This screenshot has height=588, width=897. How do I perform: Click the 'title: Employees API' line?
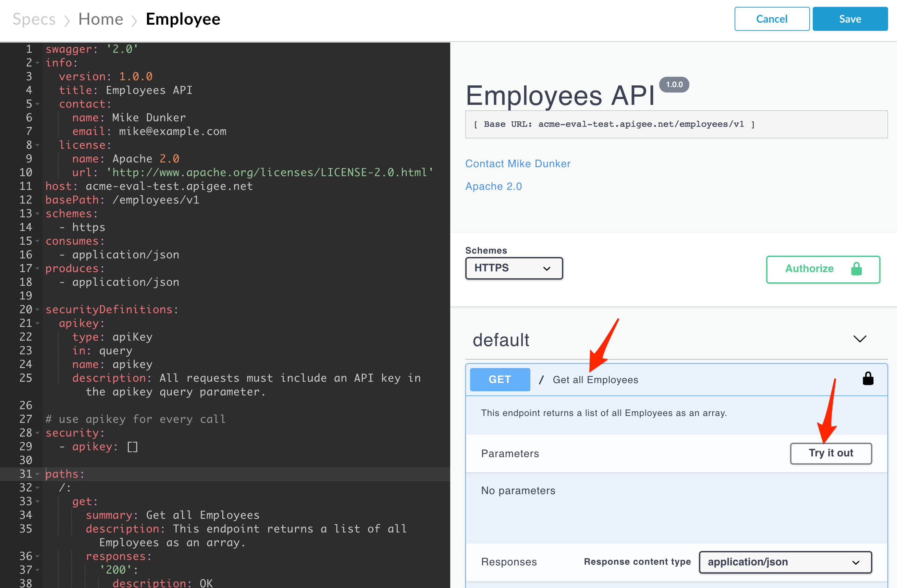(125, 90)
